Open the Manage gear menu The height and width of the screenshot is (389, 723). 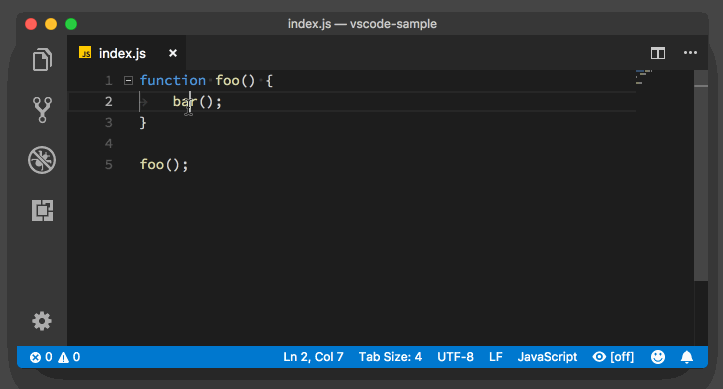[x=42, y=321]
